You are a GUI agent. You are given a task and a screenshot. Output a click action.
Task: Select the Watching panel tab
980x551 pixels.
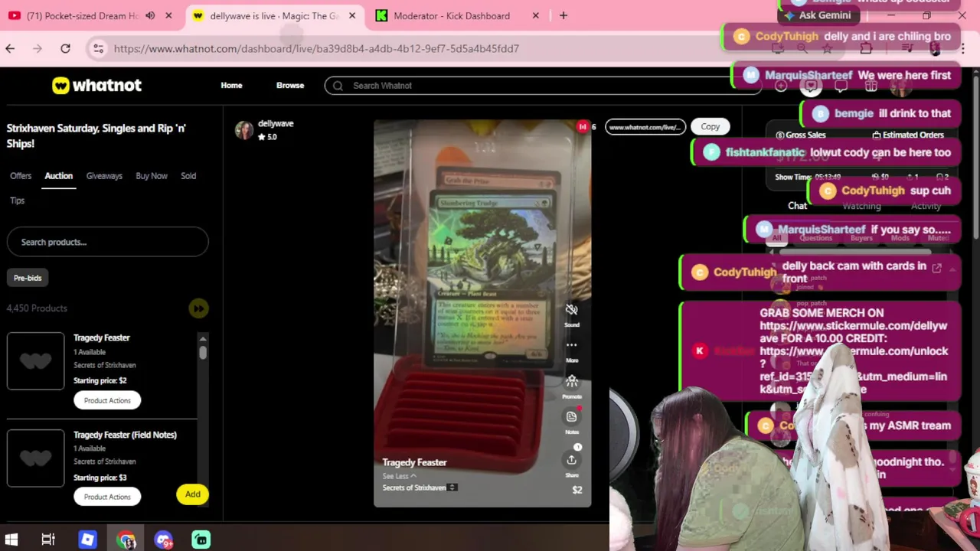861,206
